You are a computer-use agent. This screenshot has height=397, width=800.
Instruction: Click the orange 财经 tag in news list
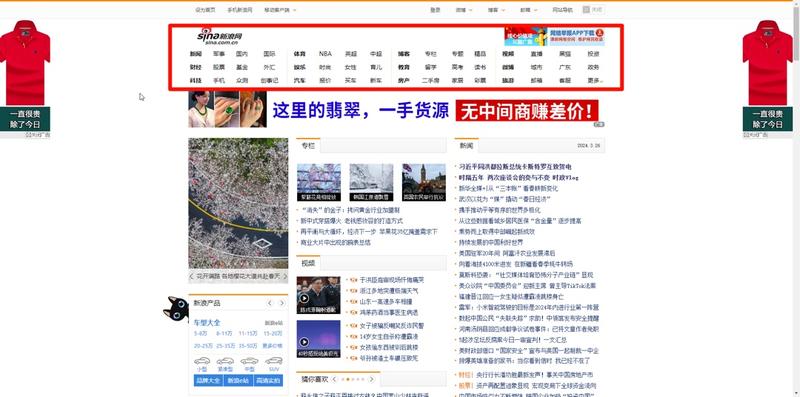(466, 375)
